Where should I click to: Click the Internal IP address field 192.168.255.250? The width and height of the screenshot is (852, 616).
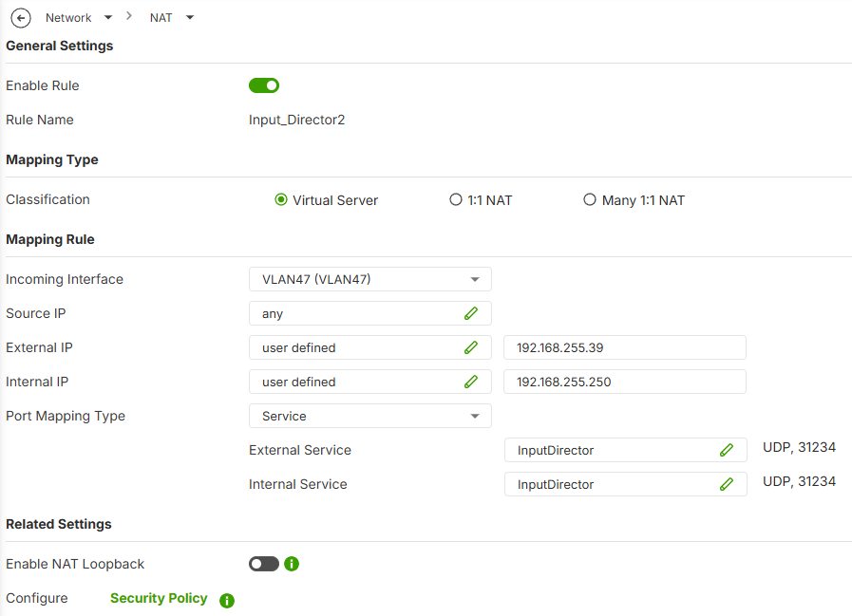(x=625, y=382)
